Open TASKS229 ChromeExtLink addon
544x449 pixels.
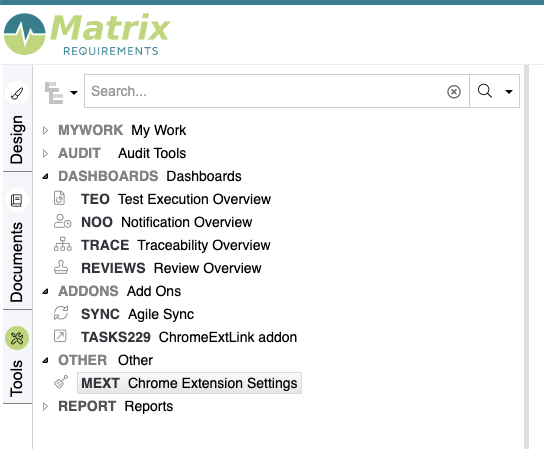click(189, 337)
